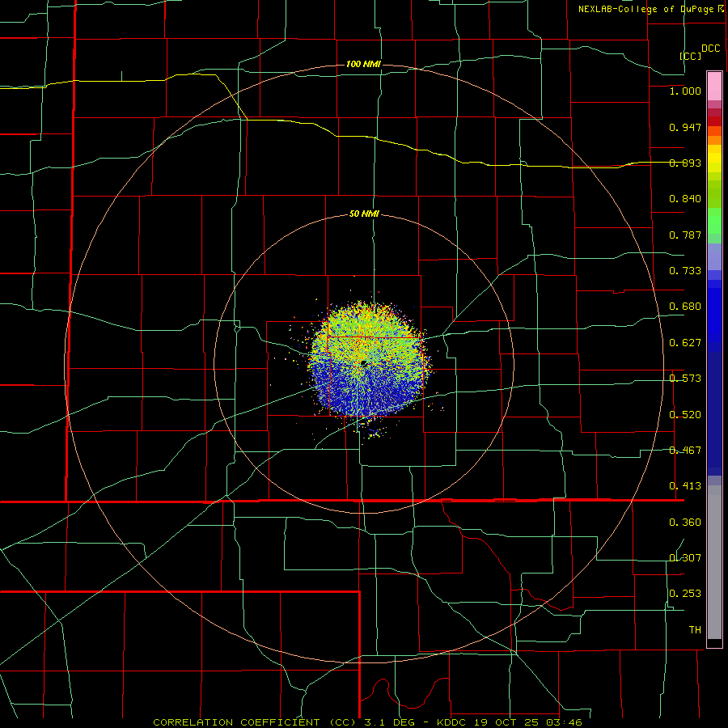Click the 50 NMI range ring label
Screen dimensions: 728x728
[x=364, y=214]
